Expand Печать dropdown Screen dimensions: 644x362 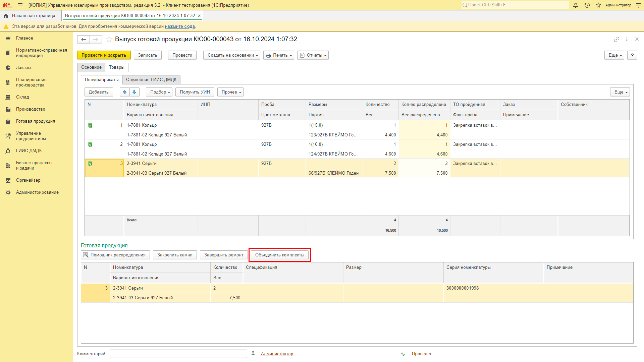(279, 55)
